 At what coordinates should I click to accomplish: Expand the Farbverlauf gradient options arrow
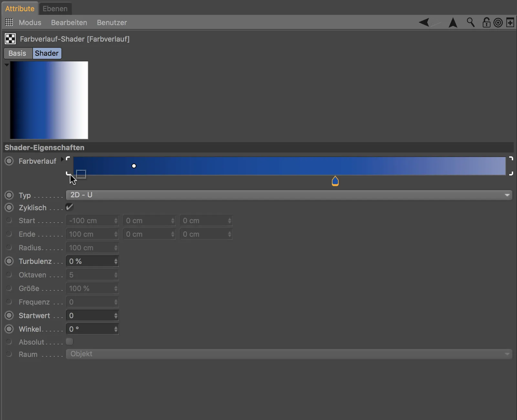tap(62, 159)
